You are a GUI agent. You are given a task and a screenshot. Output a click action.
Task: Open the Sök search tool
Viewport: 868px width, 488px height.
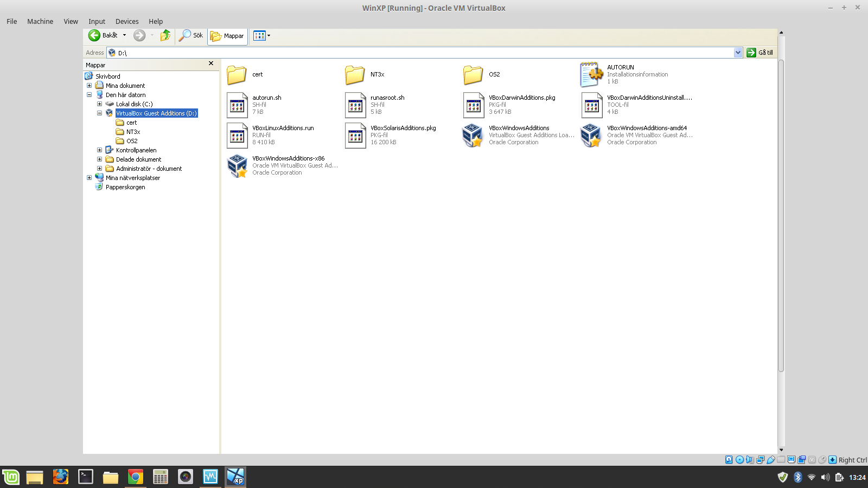[x=191, y=36]
